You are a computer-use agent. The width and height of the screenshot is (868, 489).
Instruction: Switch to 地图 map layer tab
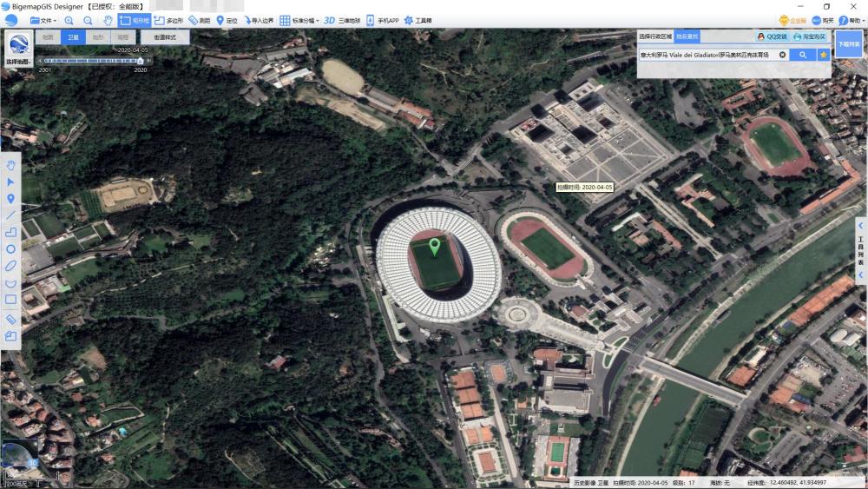tap(48, 37)
